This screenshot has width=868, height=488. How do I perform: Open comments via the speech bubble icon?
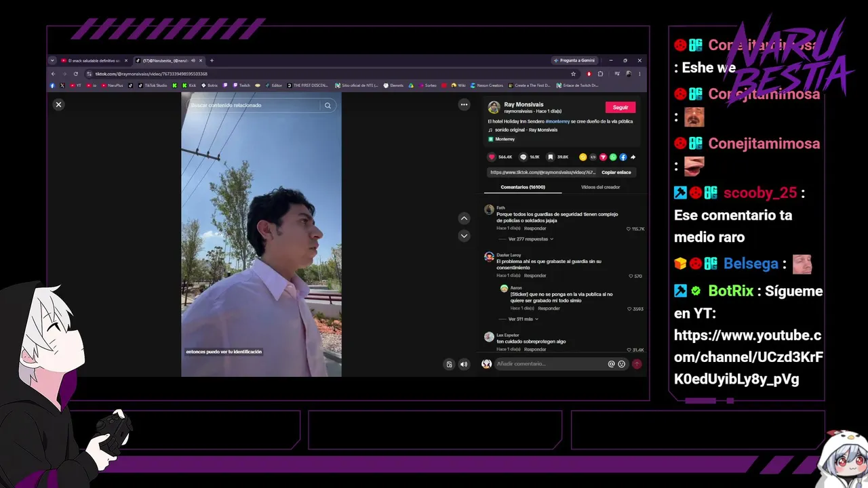click(523, 157)
